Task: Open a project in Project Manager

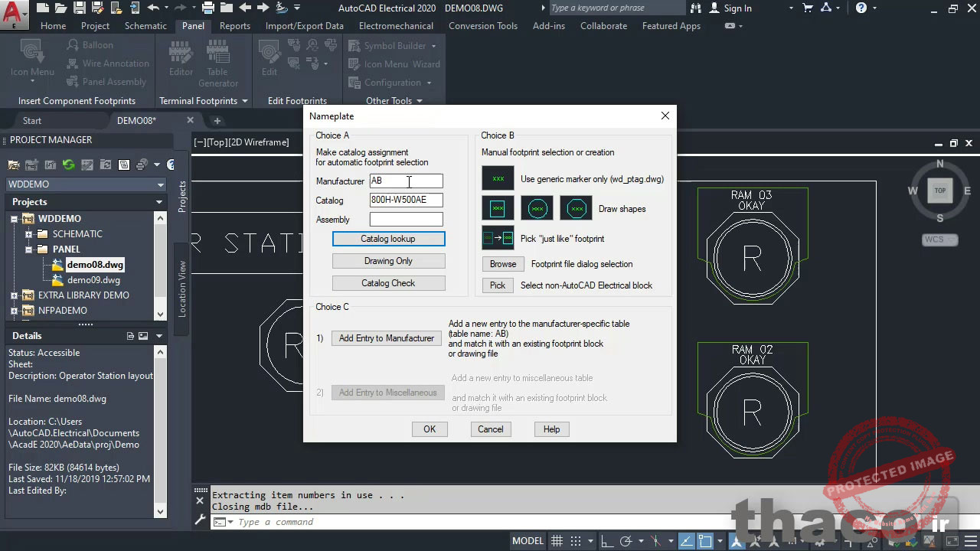Action: 14,165
